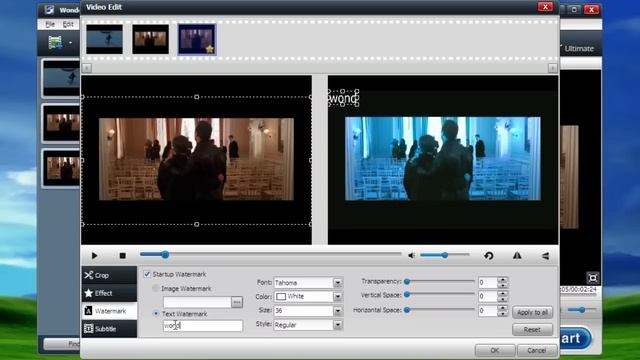Click the Cancel button
The height and width of the screenshot is (360, 640).
(x=536, y=350)
